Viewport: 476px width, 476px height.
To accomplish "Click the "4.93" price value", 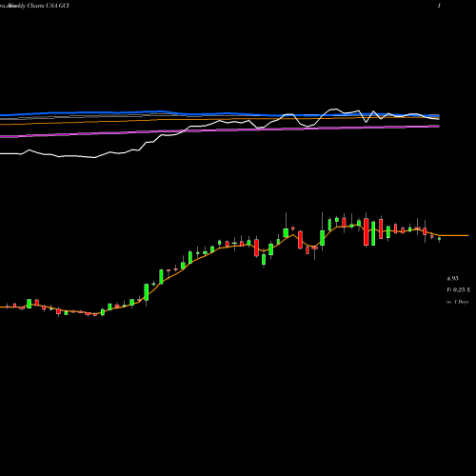I will click(452, 278).
